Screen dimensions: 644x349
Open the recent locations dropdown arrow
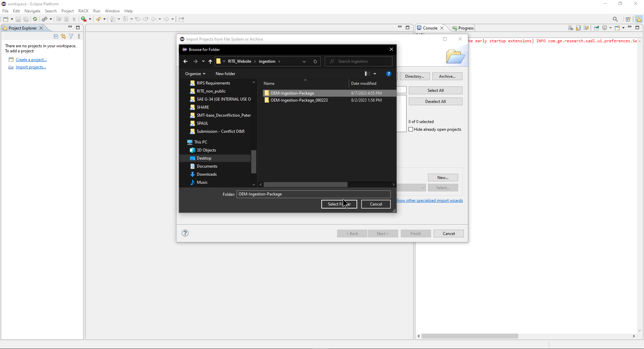[x=203, y=61]
